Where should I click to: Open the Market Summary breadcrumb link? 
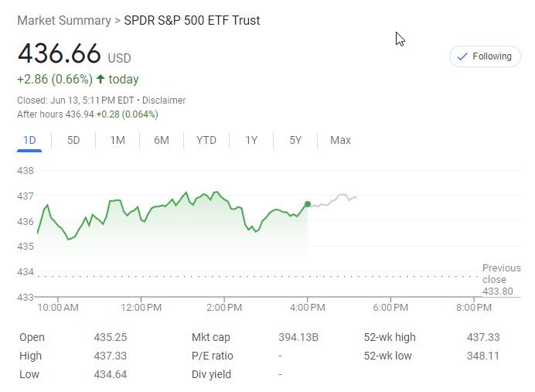(x=63, y=21)
